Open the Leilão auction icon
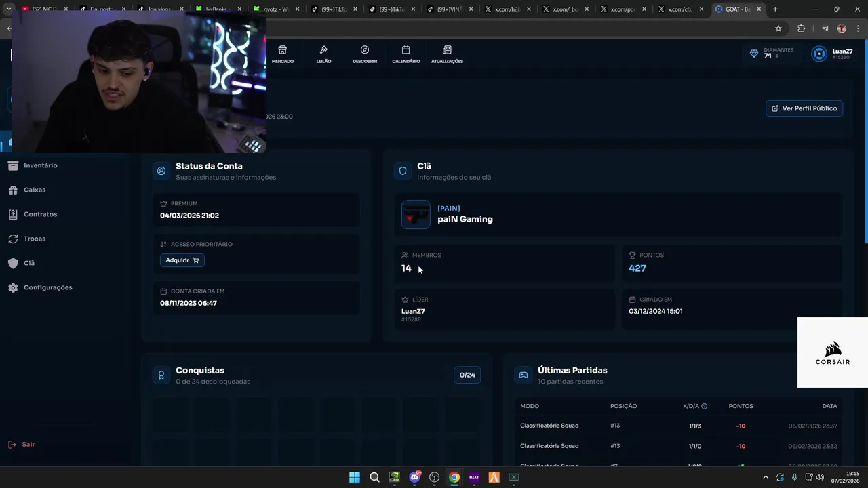Image resolution: width=868 pixels, height=488 pixels. [x=323, y=50]
